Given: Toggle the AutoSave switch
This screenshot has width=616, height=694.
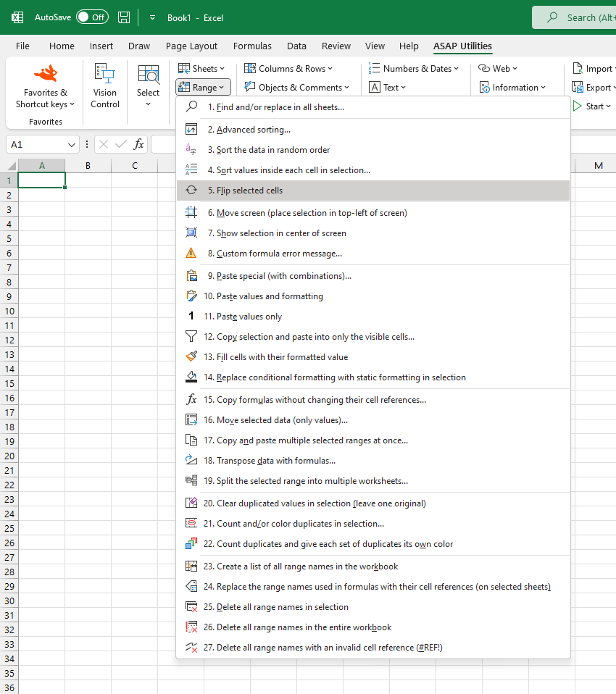Looking at the screenshot, I should (92, 17).
